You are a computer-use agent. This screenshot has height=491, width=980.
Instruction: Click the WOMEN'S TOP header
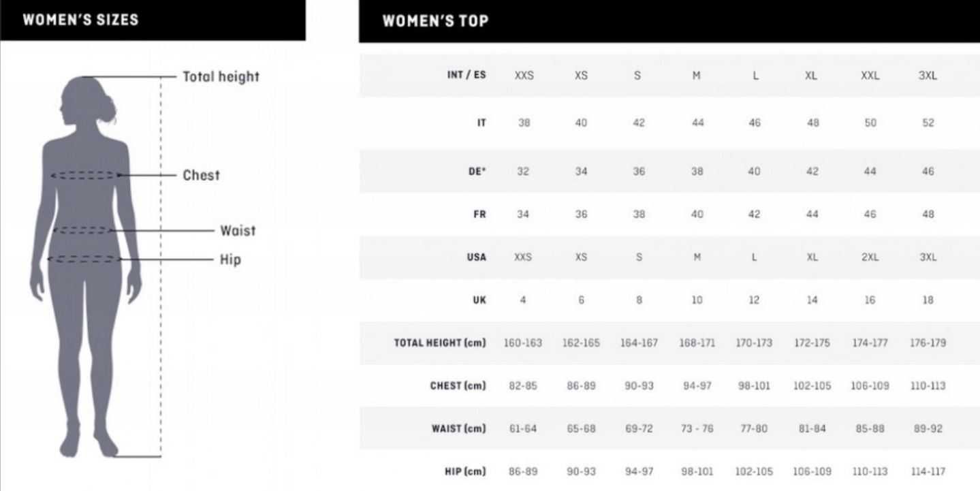[x=435, y=21]
